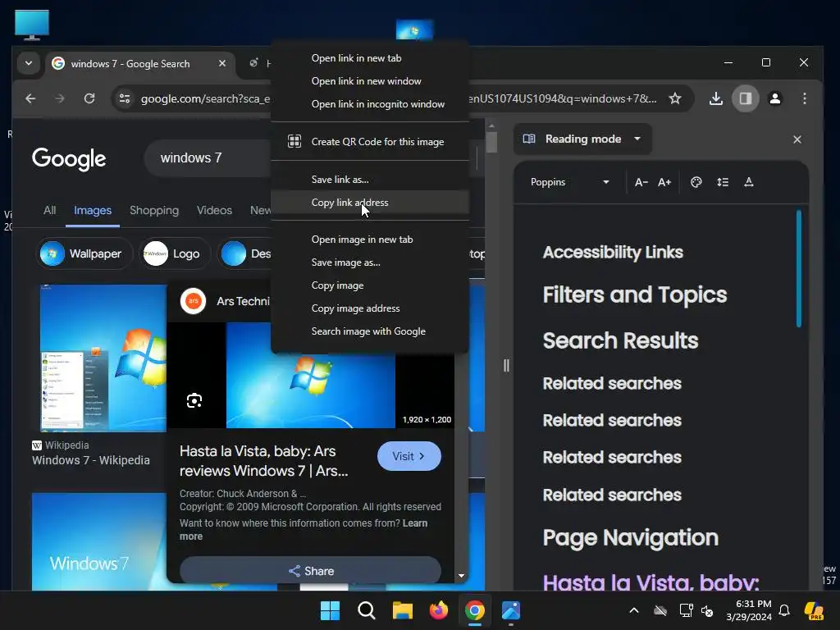Viewport: 840px width, 630px height.
Task: Open the Photos app in taskbar
Action: [511, 610]
